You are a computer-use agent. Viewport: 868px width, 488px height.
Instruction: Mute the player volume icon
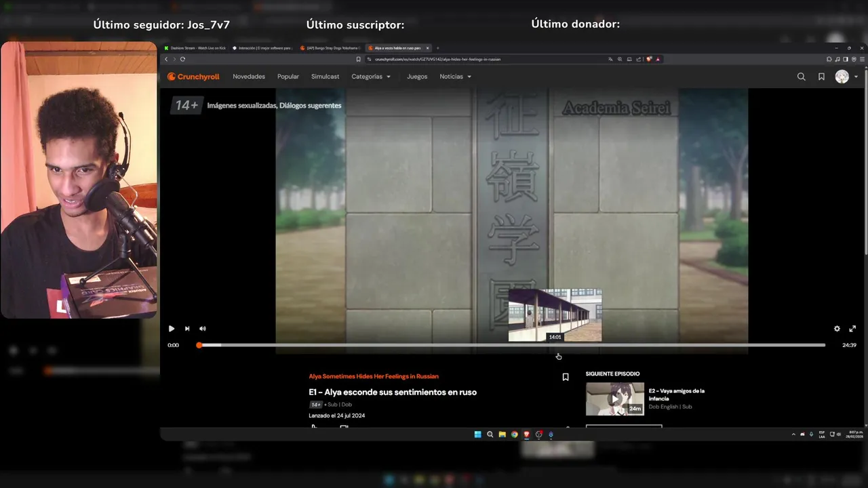(202, 329)
